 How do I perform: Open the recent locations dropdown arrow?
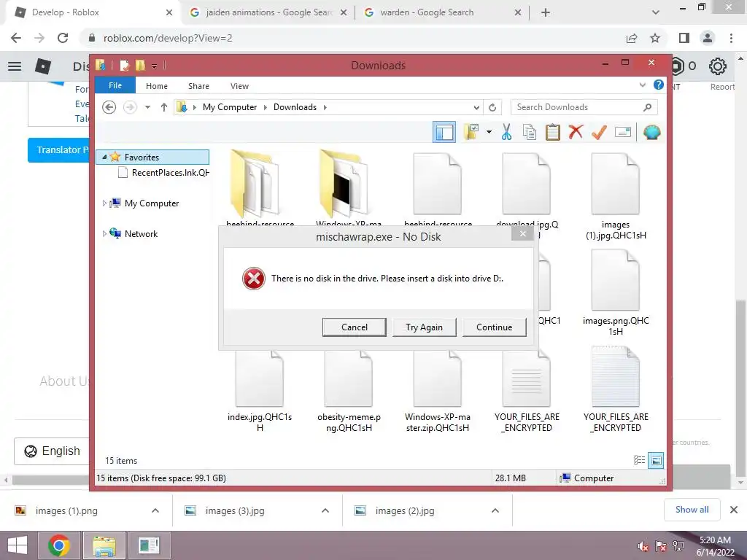pos(147,107)
